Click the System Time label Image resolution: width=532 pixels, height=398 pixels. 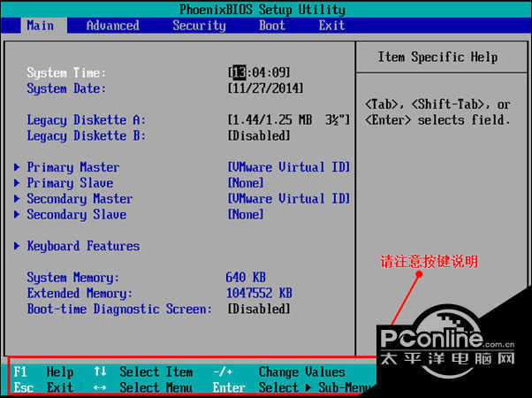click(66, 73)
